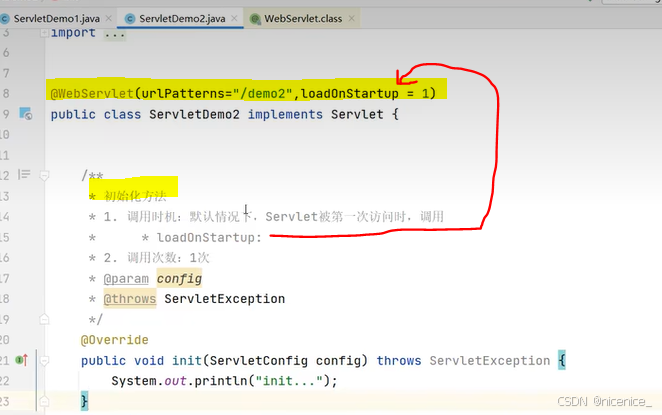662x415 pixels.
Task: Click the Servlet interface name
Action: pos(357,114)
